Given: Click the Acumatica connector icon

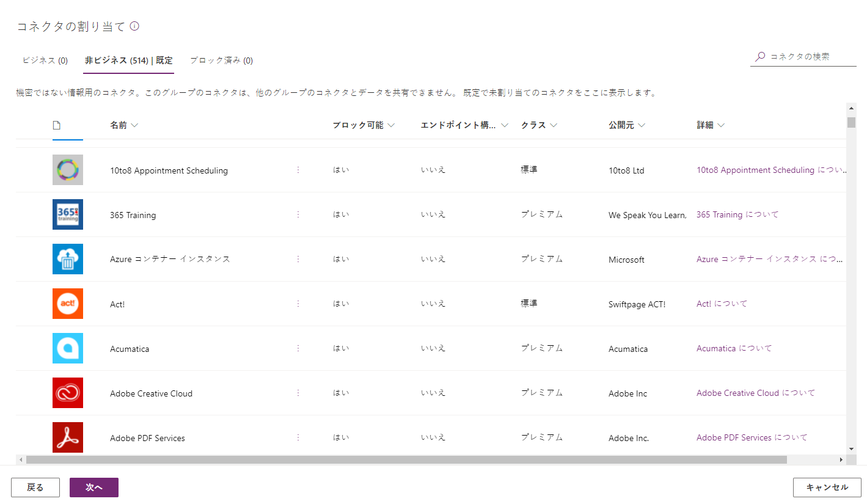Looking at the screenshot, I should [68, 348].
